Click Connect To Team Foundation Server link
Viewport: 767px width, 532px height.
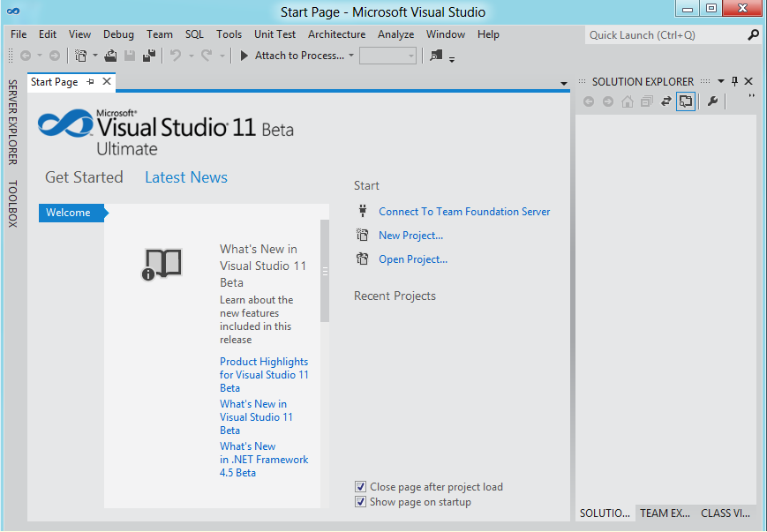pyautogui.click(x=464, y=211)
